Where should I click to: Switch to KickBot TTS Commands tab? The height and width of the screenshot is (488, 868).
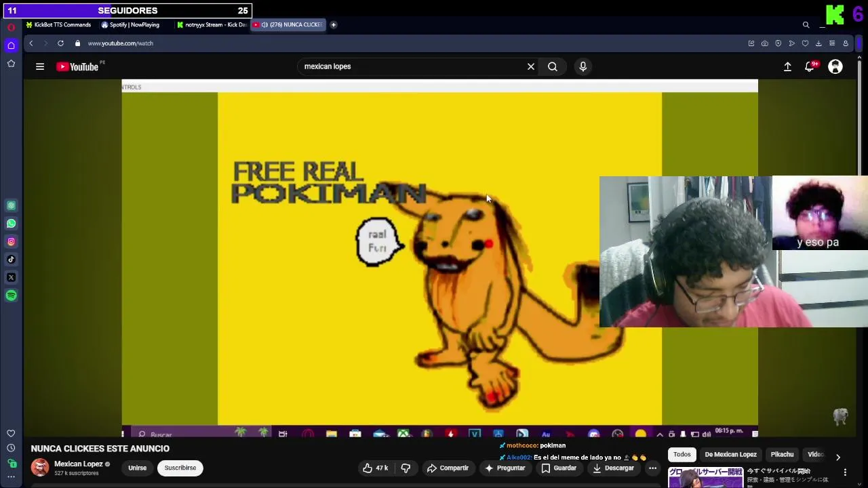point(59,24)
